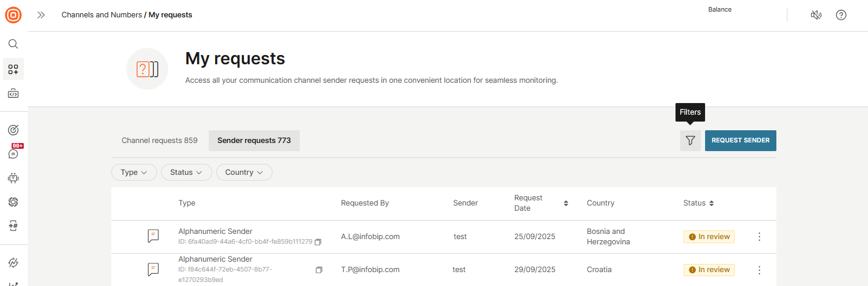
Task: Expand the sidebar with double-chevron icon
Action: click(41, 15)
